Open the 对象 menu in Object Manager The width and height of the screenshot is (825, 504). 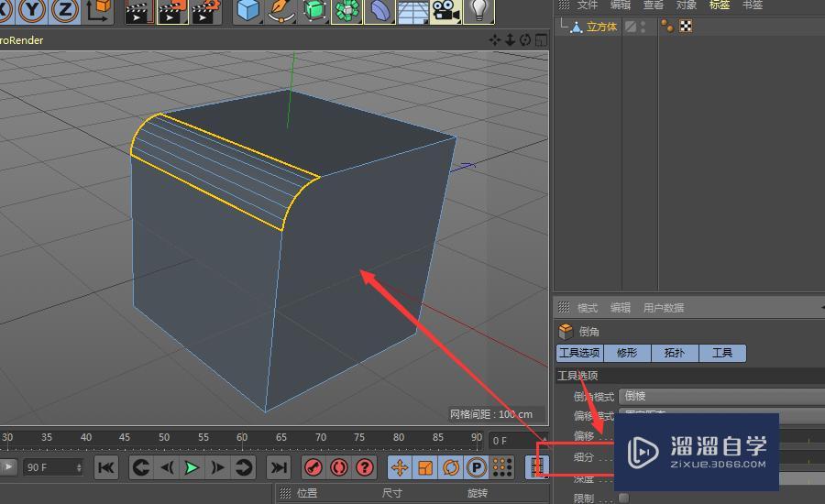(687, 5)
